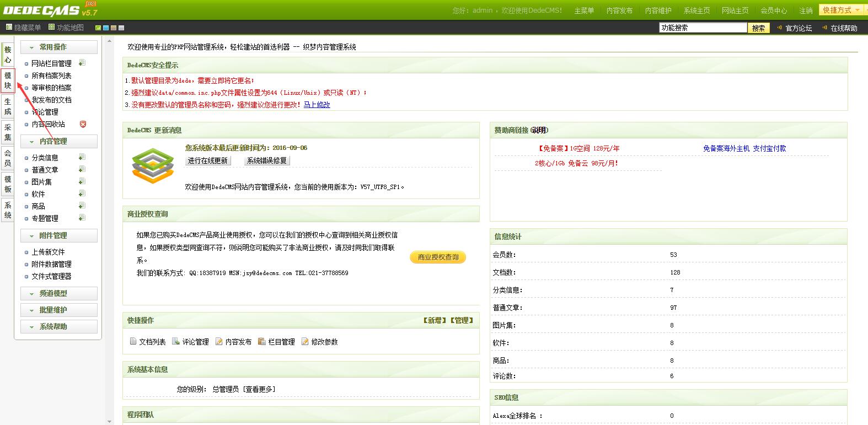Click the 马上修改 link

tap(317, 104)
